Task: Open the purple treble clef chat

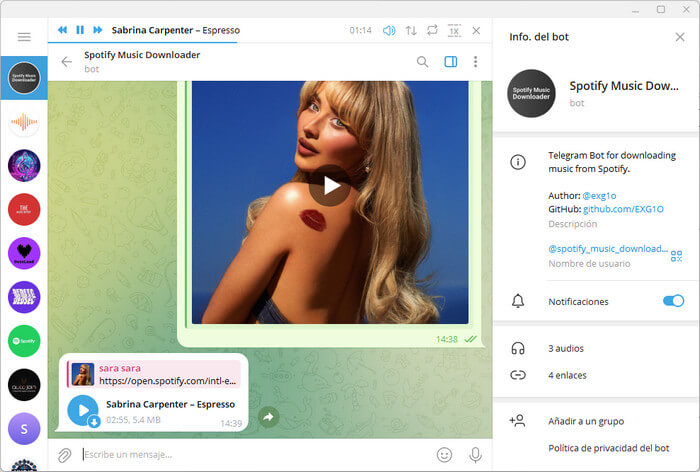Action: pos(24,165)
